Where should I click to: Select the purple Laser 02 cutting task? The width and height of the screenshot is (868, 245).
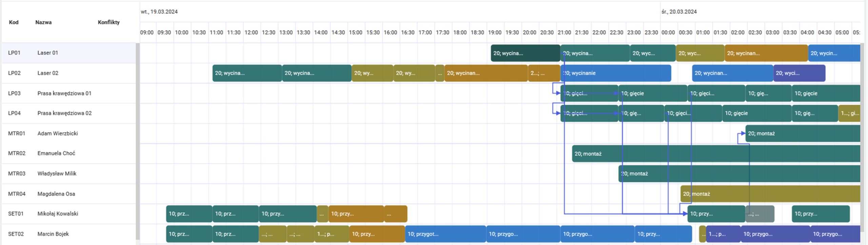[800, 73]
